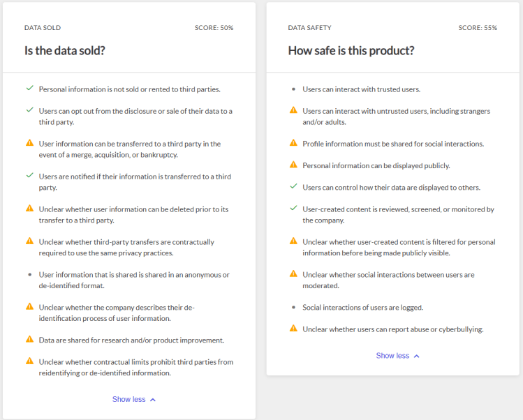Click warning icon next to report abuse or cyberbullying
Image resolution: width=523 pixels, height=420 pixels.
(293, 329)
